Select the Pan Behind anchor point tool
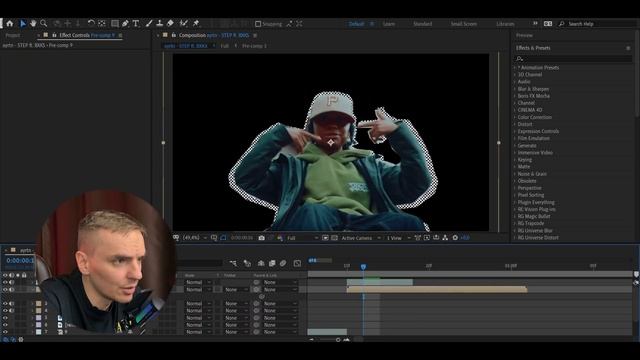Viewport: 640px width, 360px height. [x=102, y=24]
